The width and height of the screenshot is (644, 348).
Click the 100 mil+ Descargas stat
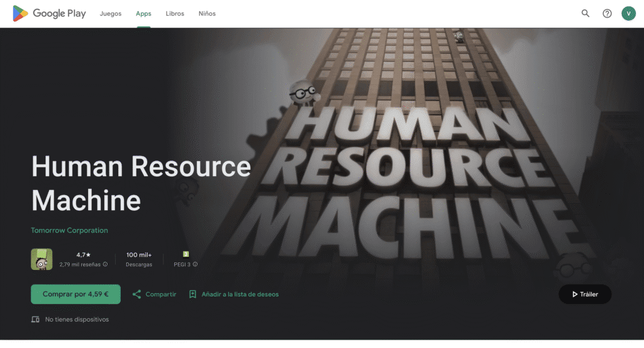(x=139, y=259)
